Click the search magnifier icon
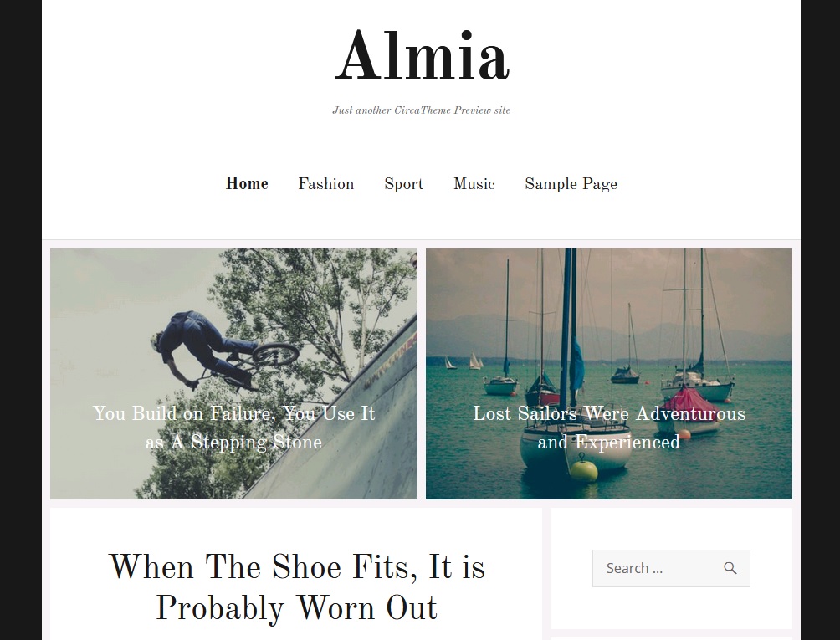 tap(730, 568)
